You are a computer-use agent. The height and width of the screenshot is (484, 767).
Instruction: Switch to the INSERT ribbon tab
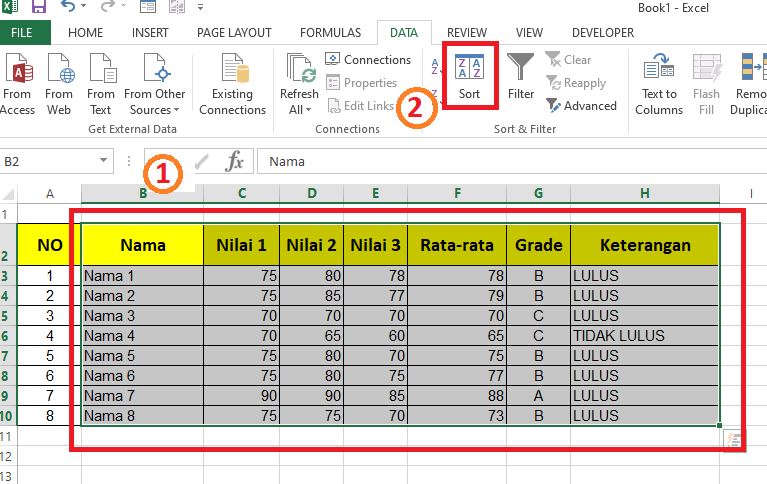click(x=150, y=33)
